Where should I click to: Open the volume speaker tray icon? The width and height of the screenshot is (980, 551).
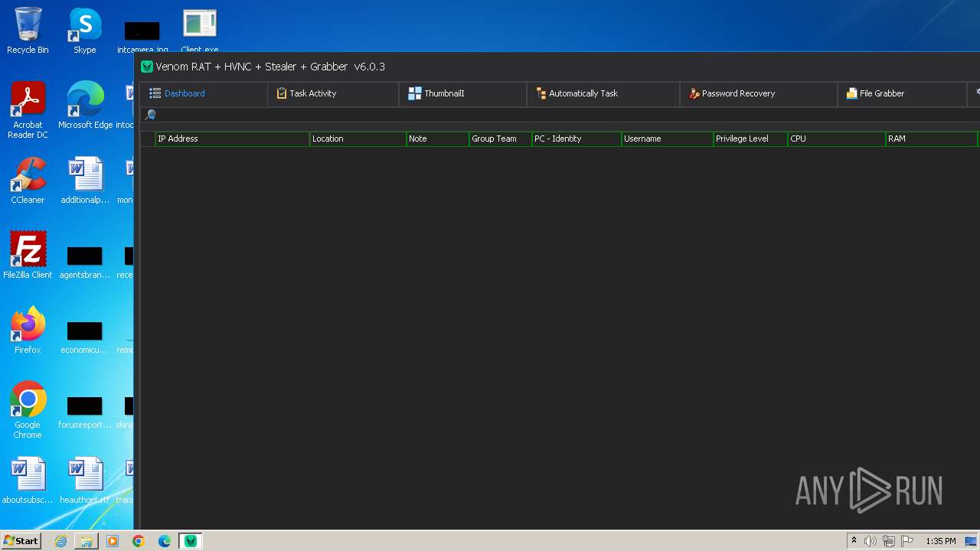pyautogui.click(x=871, y=541)
